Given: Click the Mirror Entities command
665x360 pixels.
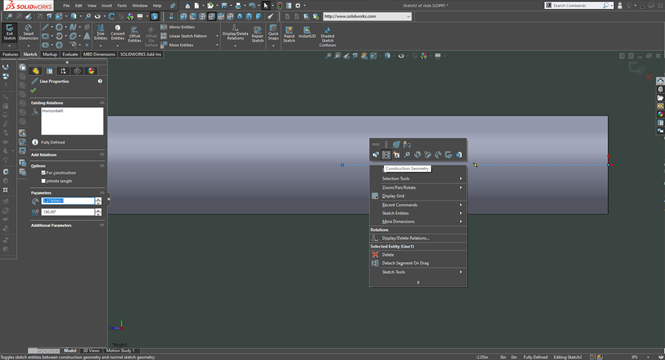Looking at the screenshot, I should point(178,27).
